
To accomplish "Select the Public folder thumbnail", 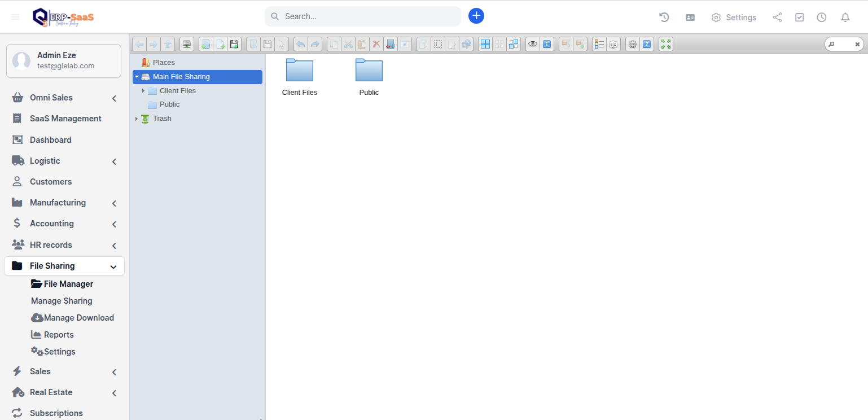I will pos(369,72).
